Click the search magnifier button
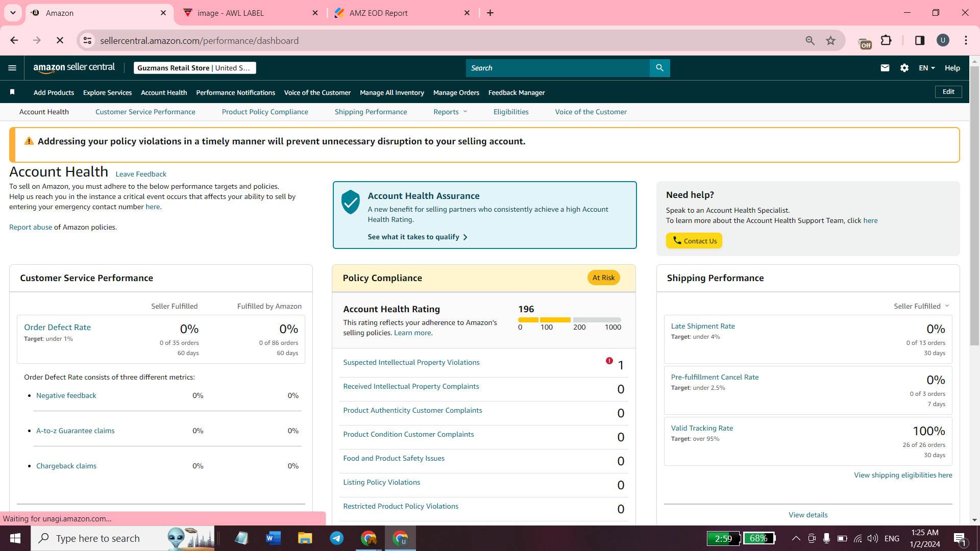Screen dimensions: 980x551 [x=659, y=68]
